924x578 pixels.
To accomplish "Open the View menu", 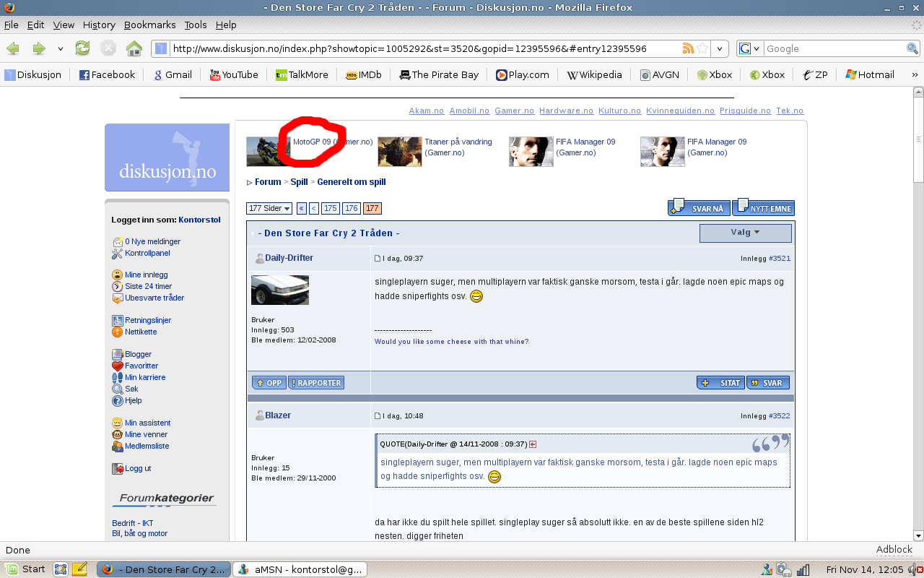I will (64, 25).
